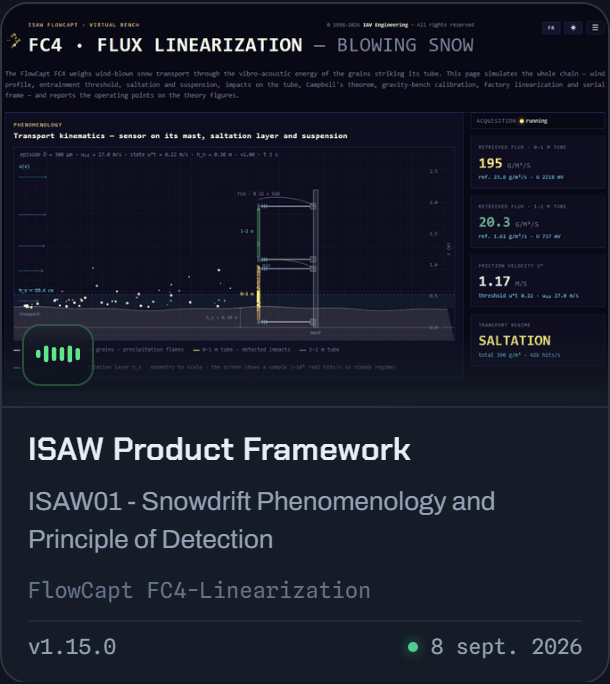Viewport: 610px width, 684px height.
Task: Click the 1–2 m tube legend entry
Action: (319, 350)
